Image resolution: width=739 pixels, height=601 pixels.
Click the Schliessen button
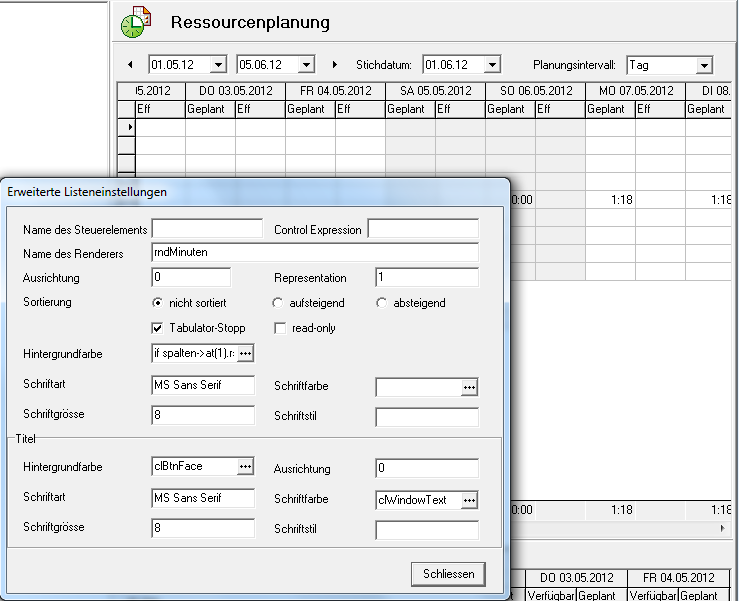448,574
